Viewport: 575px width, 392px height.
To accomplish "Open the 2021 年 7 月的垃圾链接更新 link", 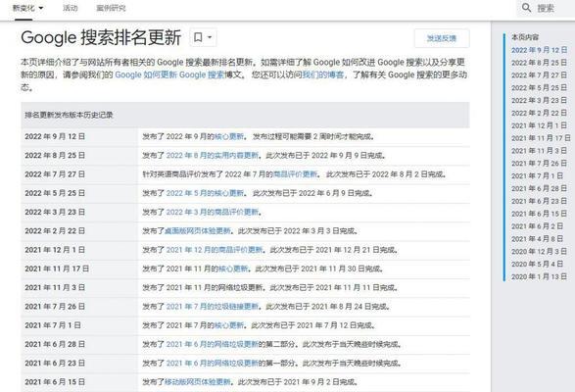I will pos(213,307).
